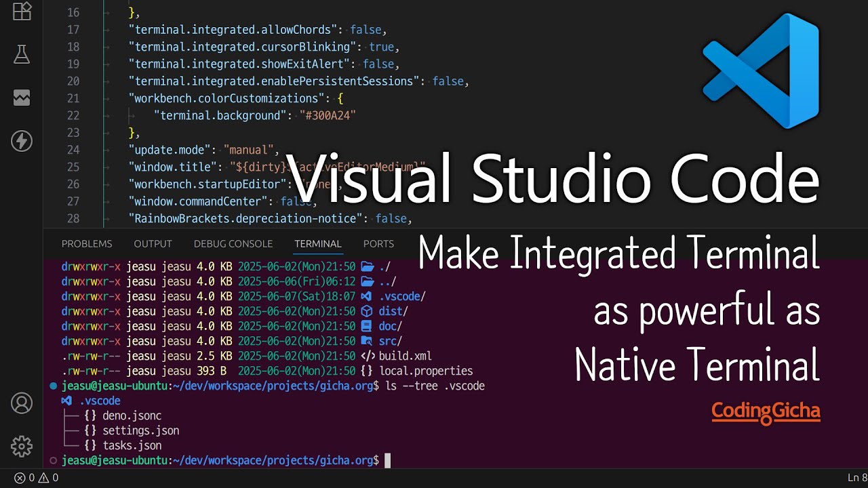Click the true value on line 18

[382, 47]
